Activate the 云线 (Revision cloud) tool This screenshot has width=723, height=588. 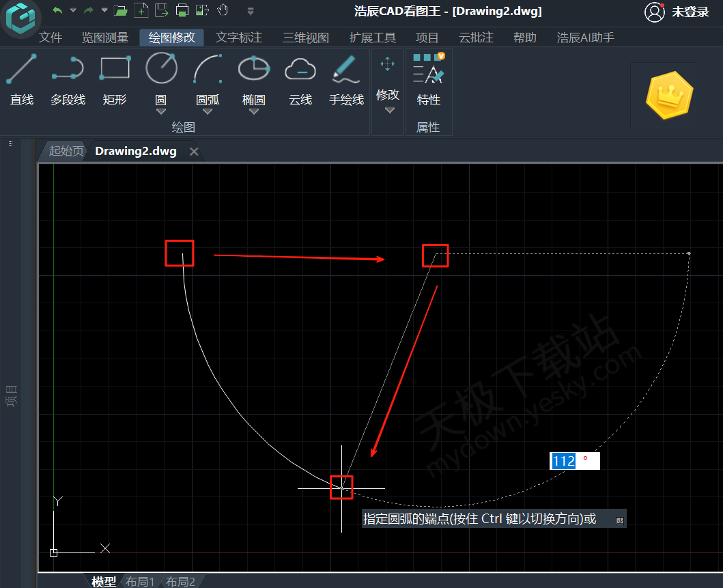(x=300, y=79)
